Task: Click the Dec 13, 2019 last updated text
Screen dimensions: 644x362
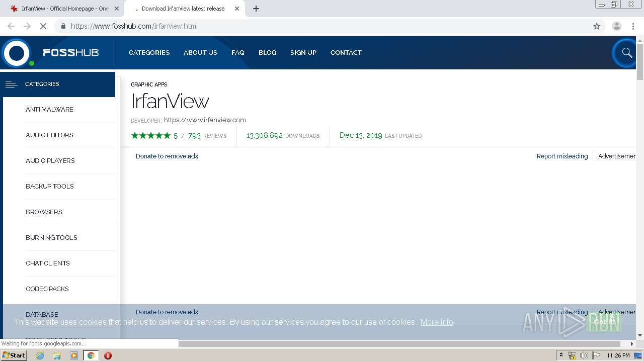Action: click(380, 136)
